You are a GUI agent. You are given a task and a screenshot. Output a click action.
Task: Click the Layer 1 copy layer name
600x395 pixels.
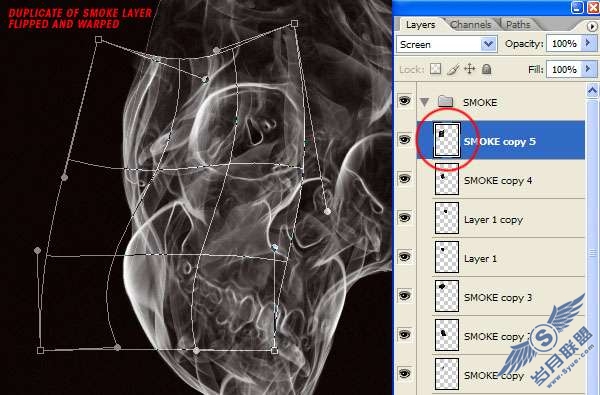tap(493, 220)
